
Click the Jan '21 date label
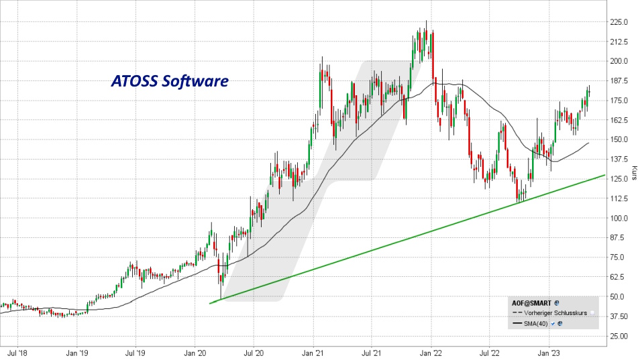click(x=313, y=353)
